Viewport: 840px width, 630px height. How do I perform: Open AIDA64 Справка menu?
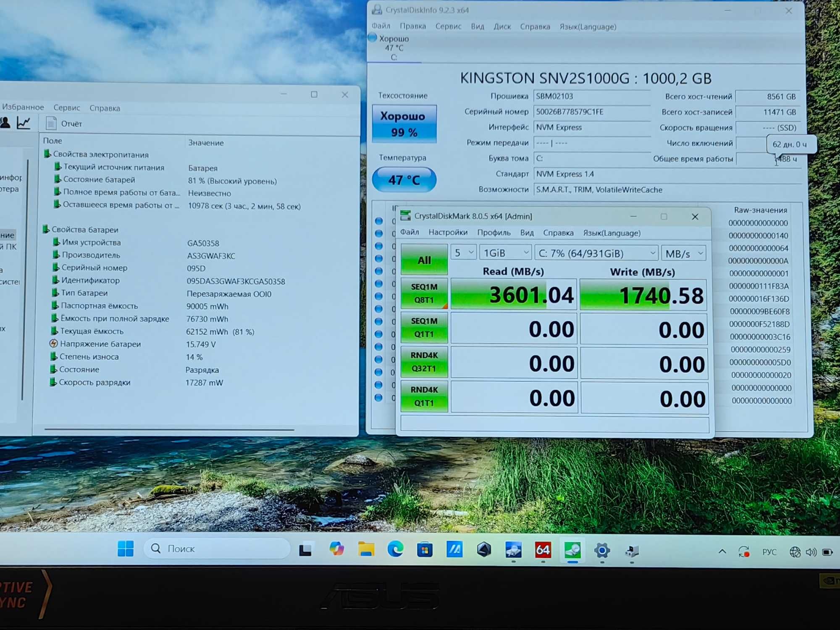point(105,108)
